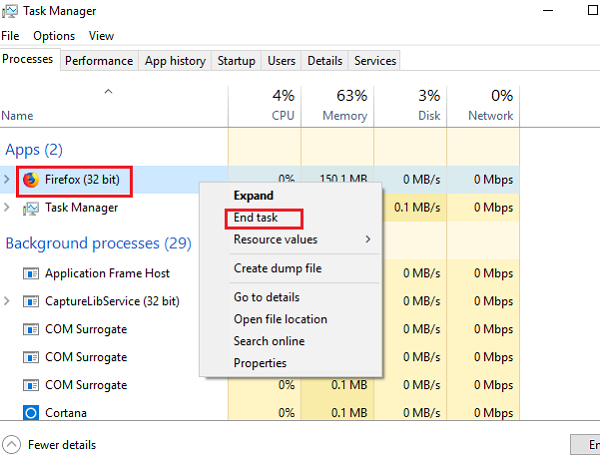Expand the Firefox (32 bit) process group
600x466 pixels.
[x=9, y=180]
